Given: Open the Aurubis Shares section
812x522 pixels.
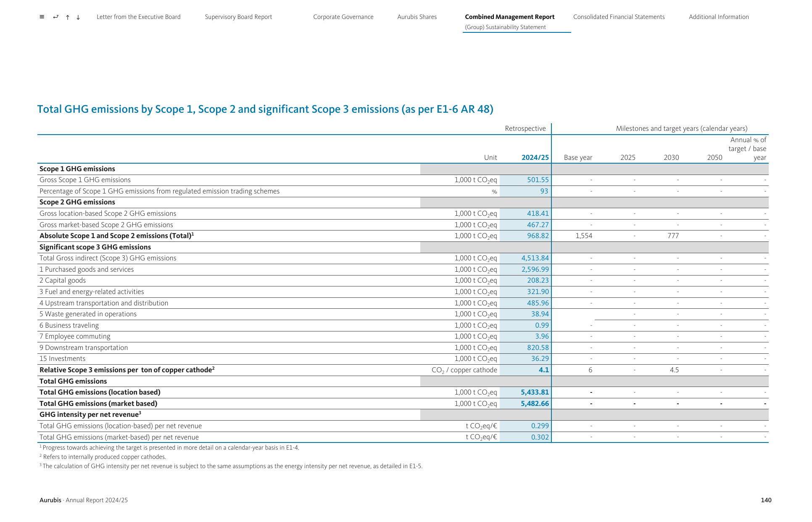Looking at the screenshot, I should tap(417, 17).
